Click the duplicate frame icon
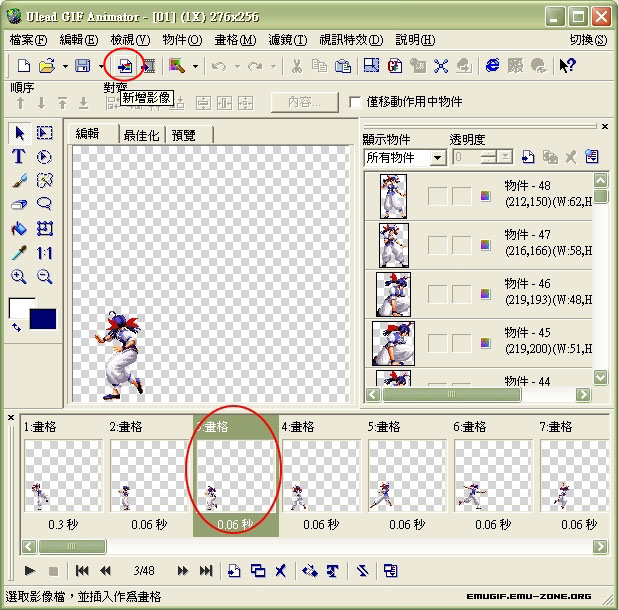618x610 pixels. [258, 570]
